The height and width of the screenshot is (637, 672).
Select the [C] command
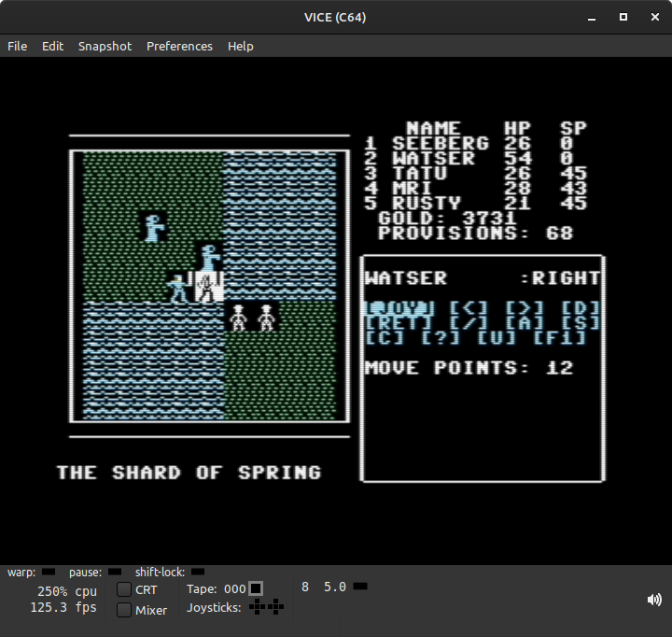coord(385,337)
